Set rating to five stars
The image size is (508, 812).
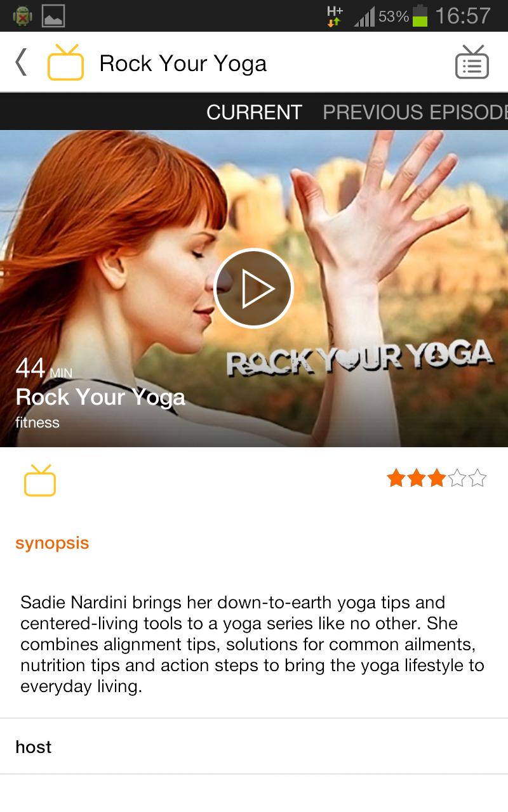coord(478,478)
